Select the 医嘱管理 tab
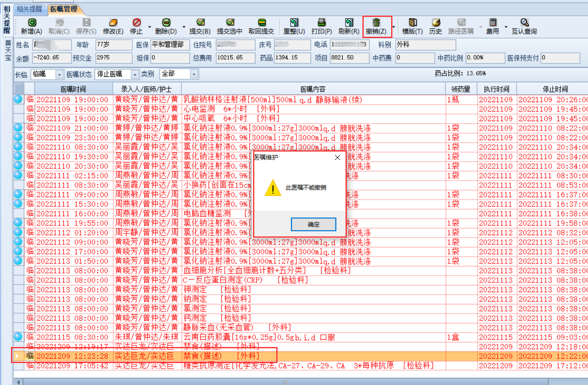The height and width of the screenshot is (385, 588). 64,9
